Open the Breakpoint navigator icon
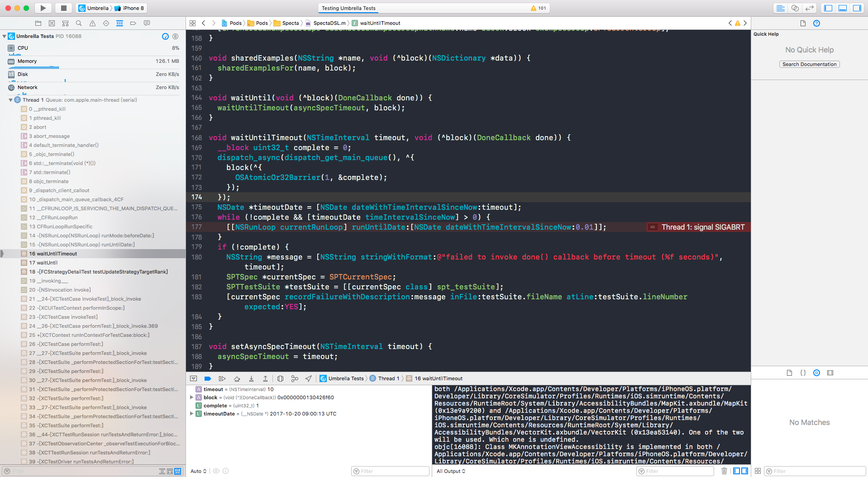The width and height of the screenshot is (868, 477). (x=133, y=23)
